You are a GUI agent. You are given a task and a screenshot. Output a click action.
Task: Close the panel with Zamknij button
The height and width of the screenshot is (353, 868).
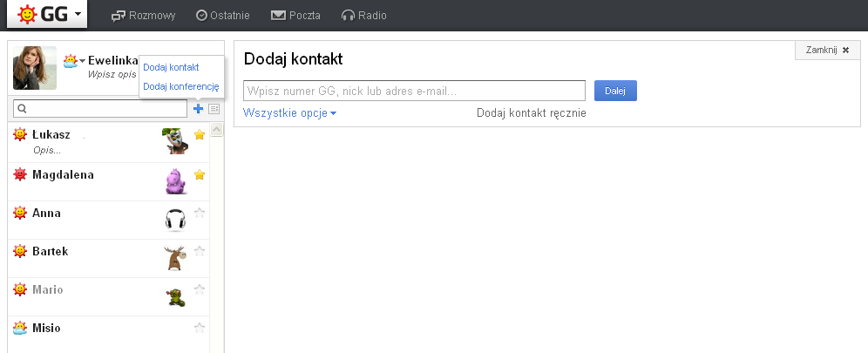coord(828,50)
